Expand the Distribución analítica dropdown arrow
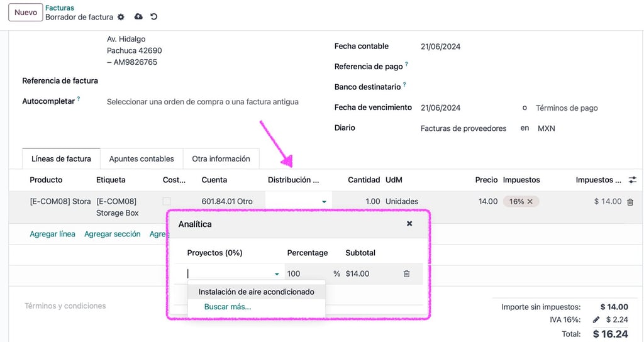The height and width of the screenshot is (342, 644). pyautogui.click(x=324, y=202)
